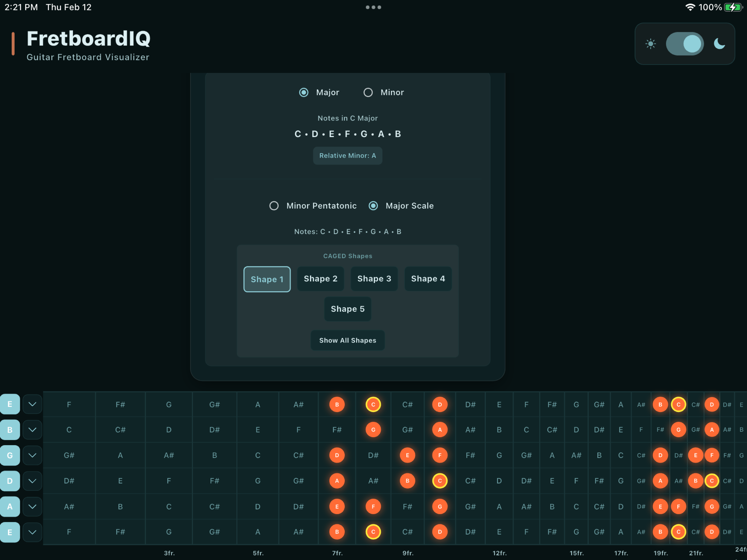Click the G note at 5th fret, D string

tap(258, 481)
